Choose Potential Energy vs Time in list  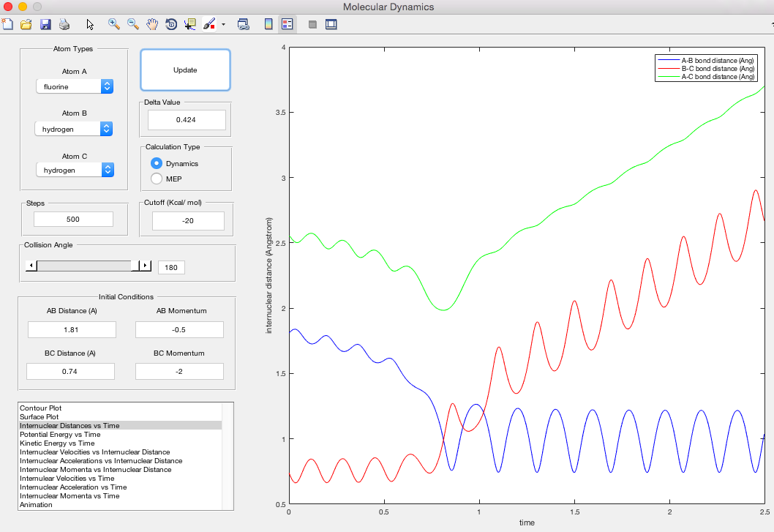pyautogui.click(x=60, y=434)
